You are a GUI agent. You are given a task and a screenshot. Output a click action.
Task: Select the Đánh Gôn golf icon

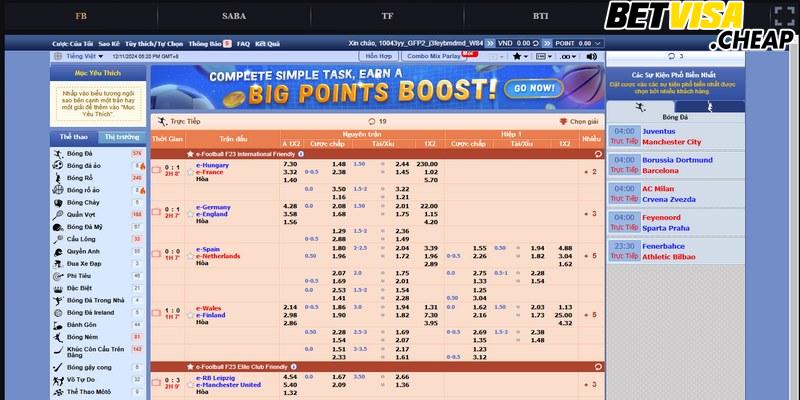coord(58,325)
